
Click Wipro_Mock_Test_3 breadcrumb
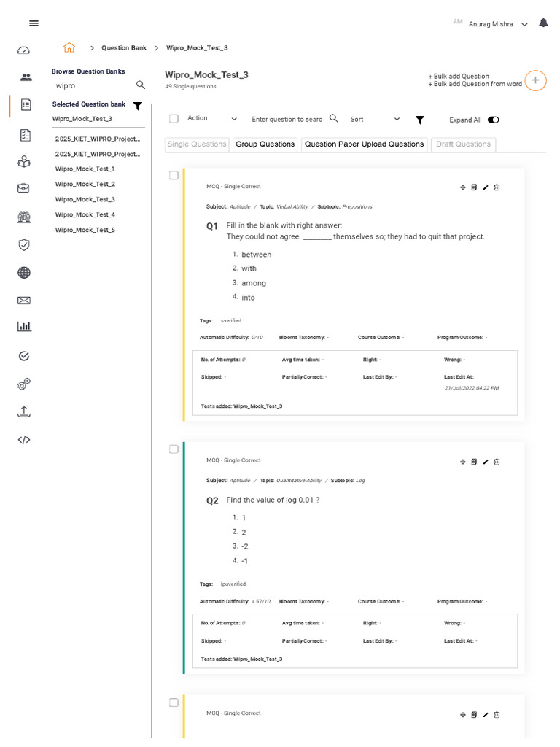click(x=197, y=47)
